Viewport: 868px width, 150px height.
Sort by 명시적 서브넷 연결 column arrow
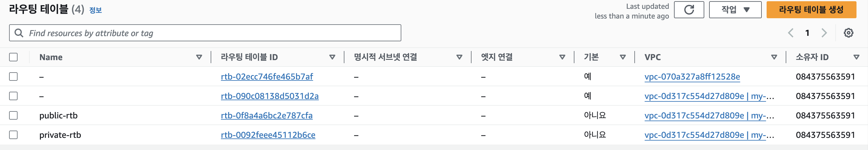(459, 57)
